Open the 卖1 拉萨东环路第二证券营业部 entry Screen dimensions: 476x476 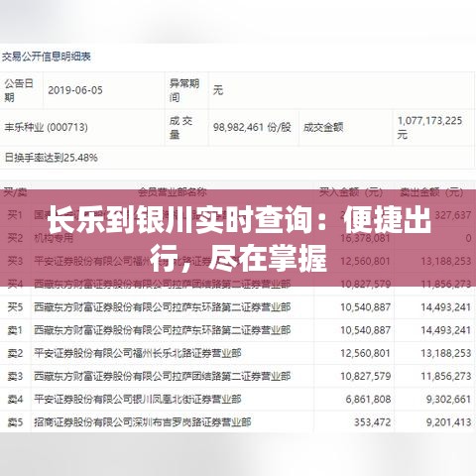pyautogui.click(x=163, y=330)
